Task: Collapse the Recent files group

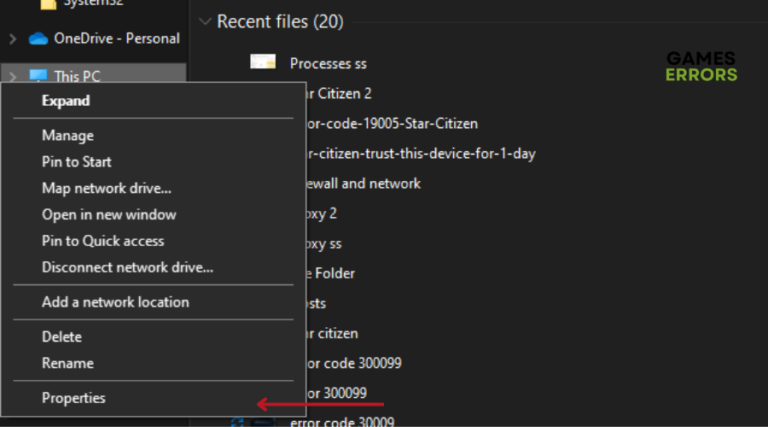Action: click(x=205, y=21)
